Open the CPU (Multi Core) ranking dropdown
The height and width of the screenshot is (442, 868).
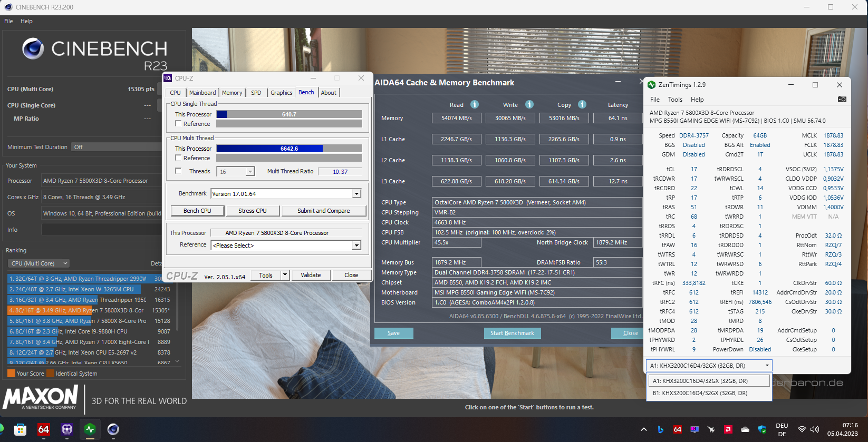click(38, 263)
